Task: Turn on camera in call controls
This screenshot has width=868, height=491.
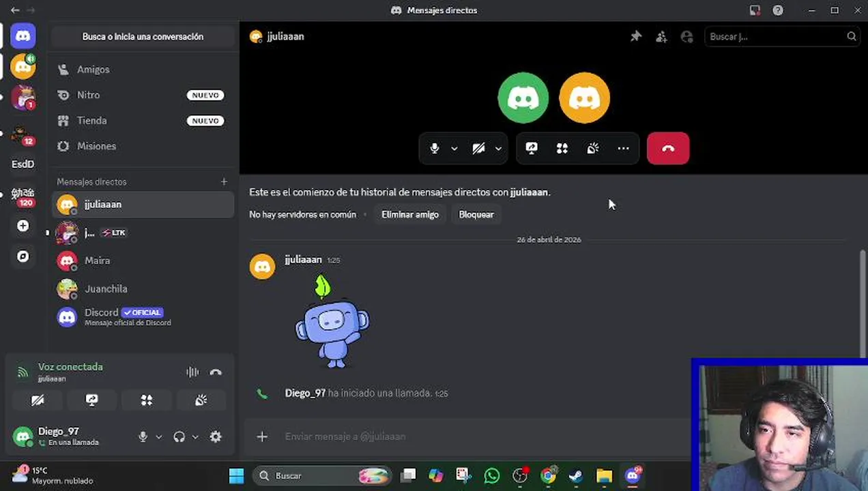Action: click(478, 148)
